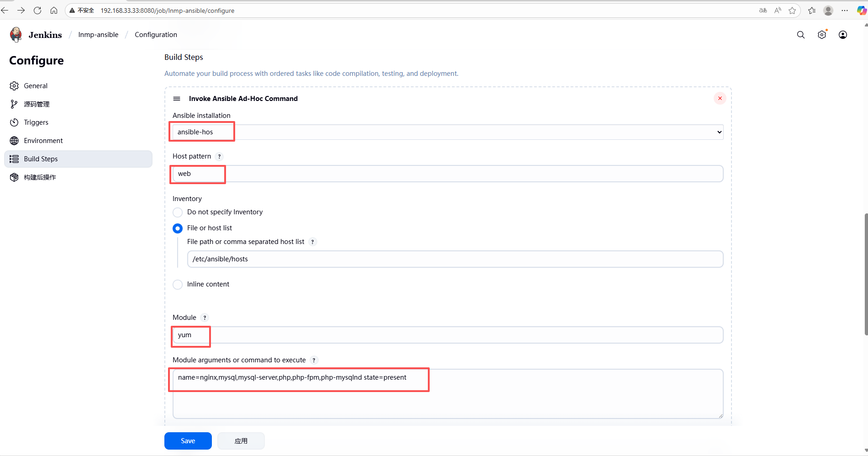Click the 应用 apply button
Screen dimensions: 868x456
tap(241, 441)
